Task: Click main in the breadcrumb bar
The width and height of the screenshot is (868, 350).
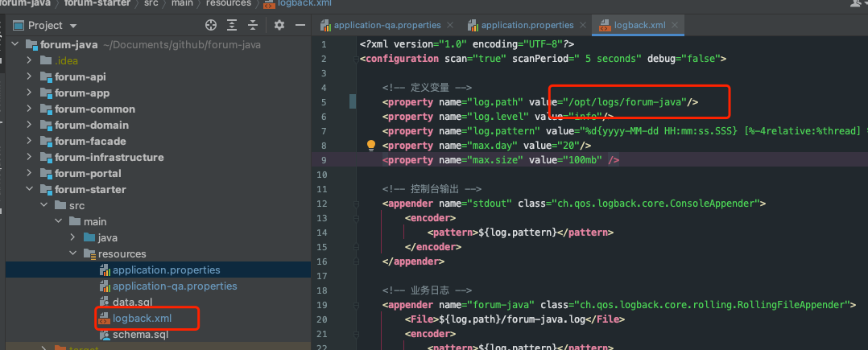Action: tap(182, 3)
